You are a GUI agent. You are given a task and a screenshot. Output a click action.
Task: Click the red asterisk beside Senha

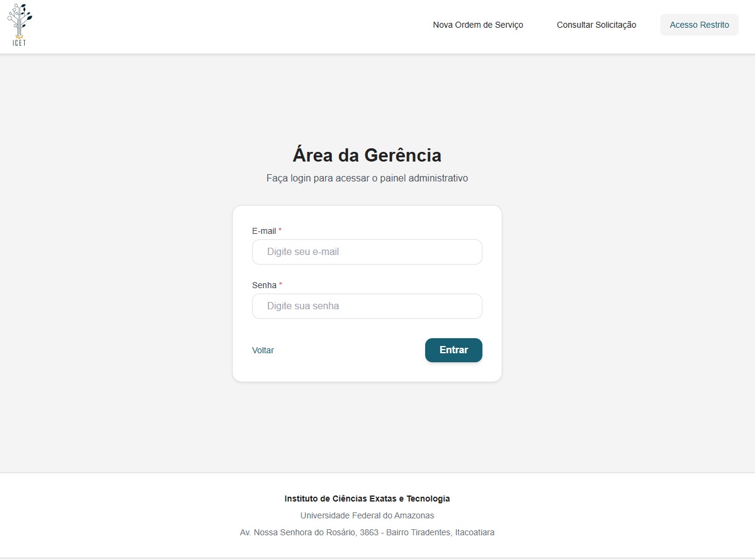(279, 285)
